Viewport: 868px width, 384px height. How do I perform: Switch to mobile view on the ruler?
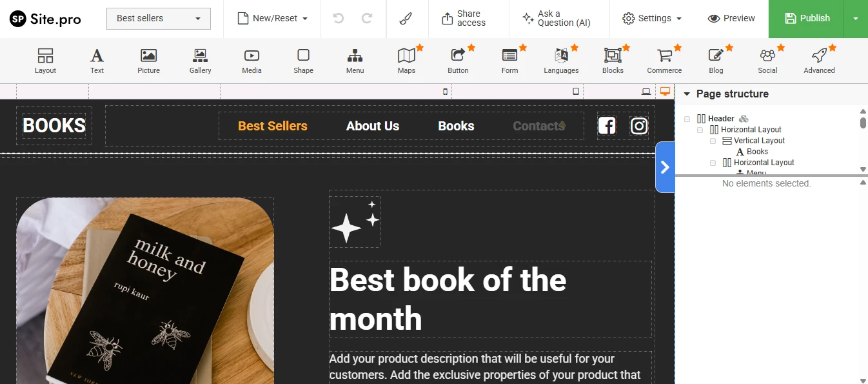pos(444,92)
